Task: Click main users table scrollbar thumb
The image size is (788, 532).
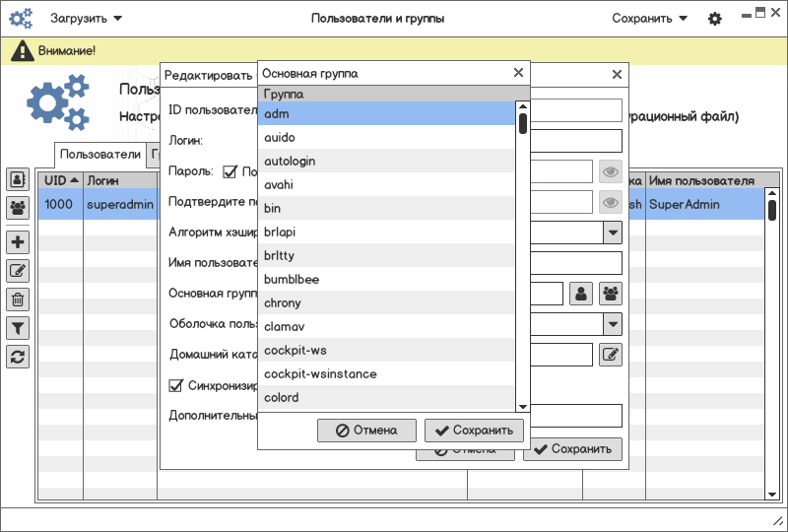Action: pyautogui.click(x=772, y=210)
